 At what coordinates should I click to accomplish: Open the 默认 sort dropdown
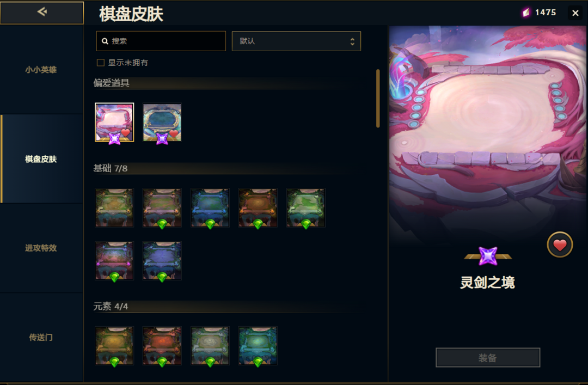pyautogui.click(x=296, y=41)
